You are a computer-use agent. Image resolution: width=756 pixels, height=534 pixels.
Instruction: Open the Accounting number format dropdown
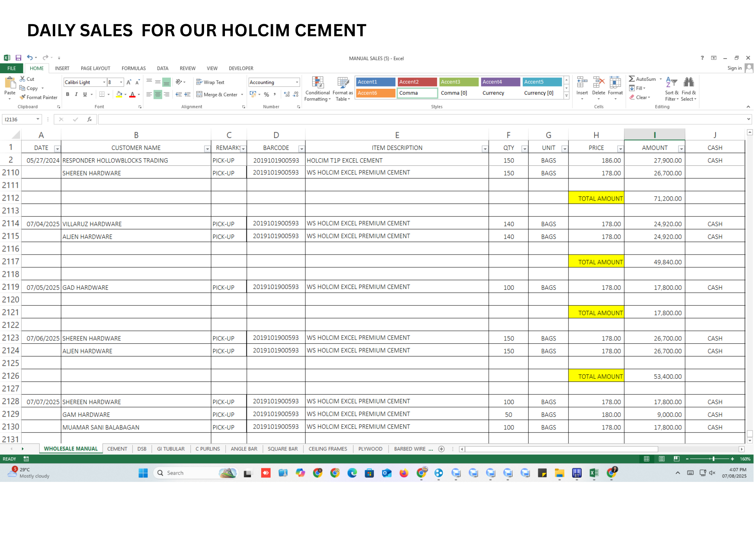tap(297, 82)
